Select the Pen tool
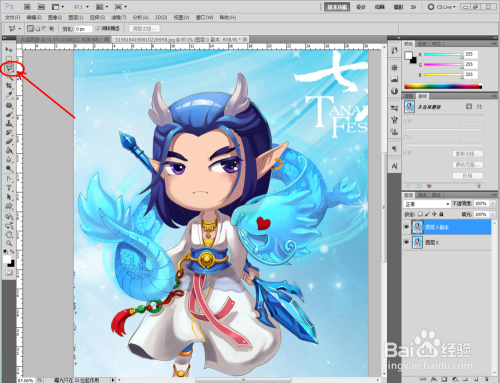Screen dimensions: 500x383 coord(9,179)
